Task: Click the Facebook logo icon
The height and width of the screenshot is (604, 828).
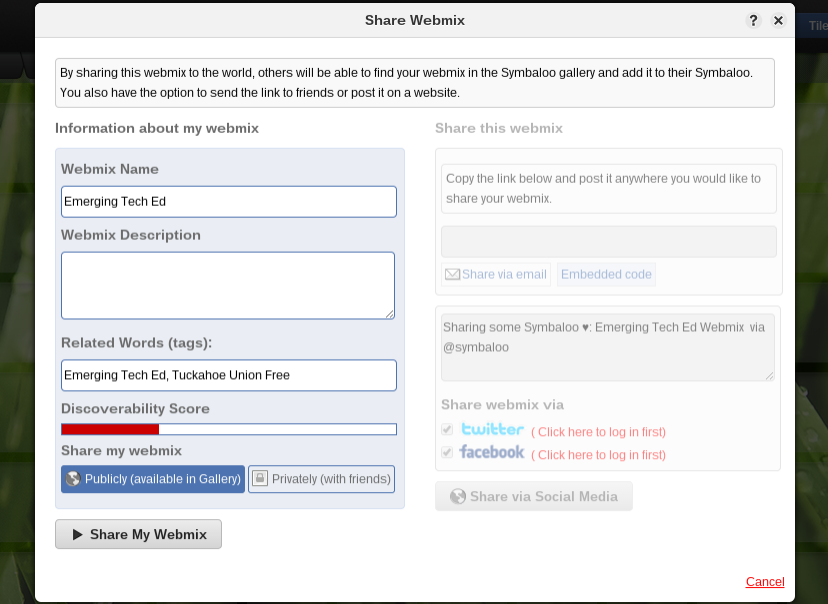Action: (x=492, y=452)
